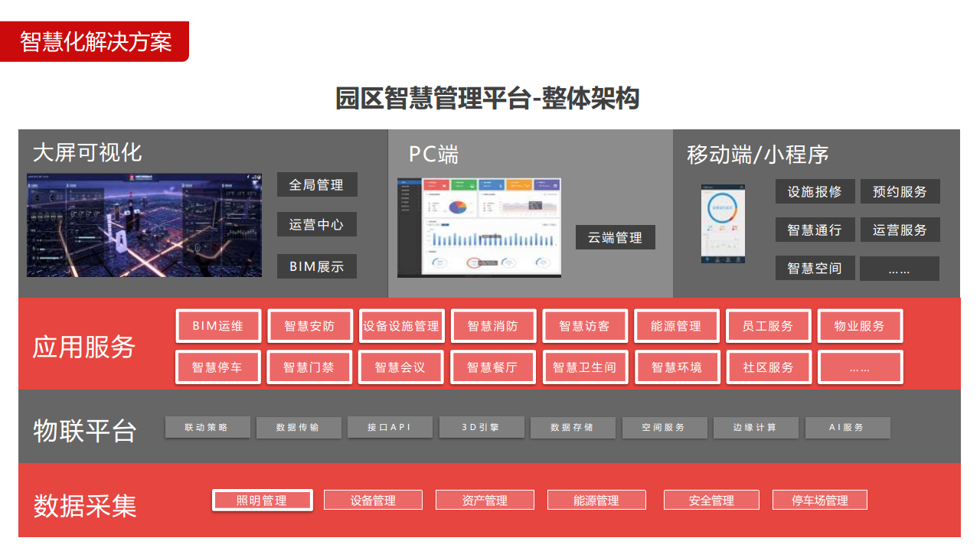Click the 智慧门禁 service box
The height and width of the screenshot is (551, 980).
click(309, 367)
